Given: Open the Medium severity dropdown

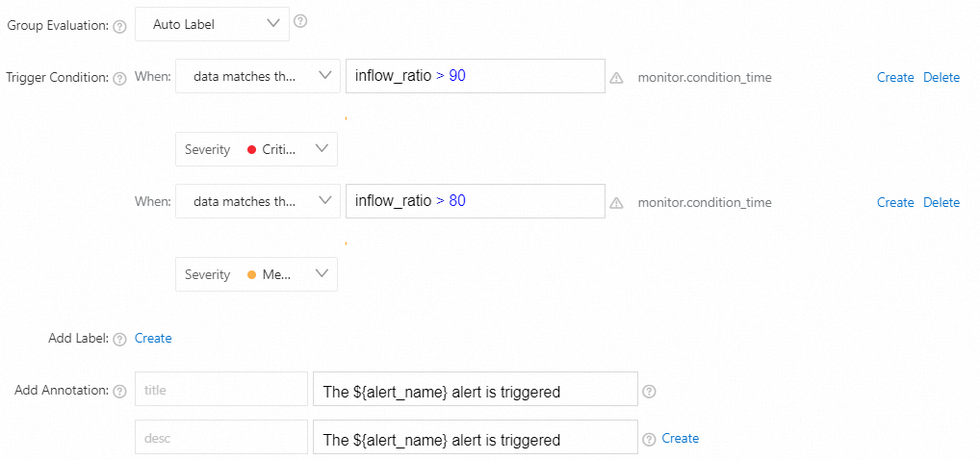Looking at the screenshot, I should [x=257, y=274].
